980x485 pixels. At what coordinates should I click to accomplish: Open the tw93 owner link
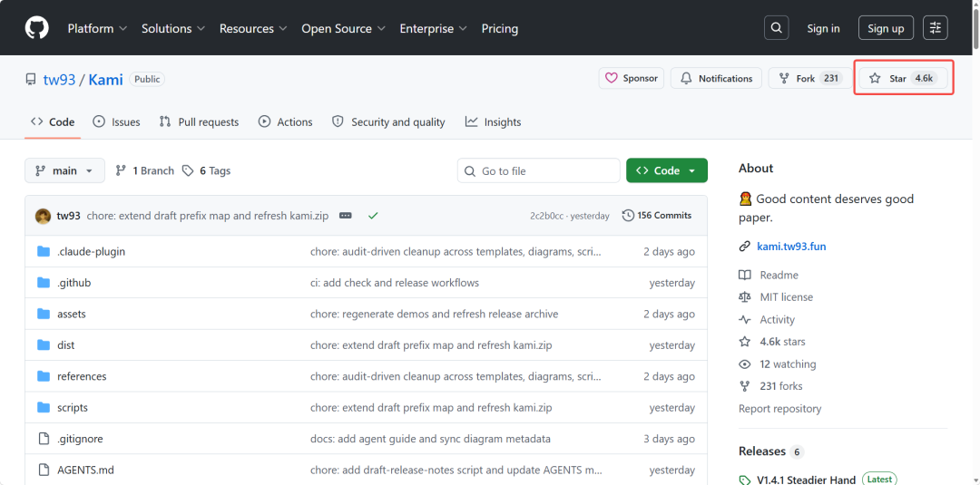pyautogui.click(x=59, y=79)
